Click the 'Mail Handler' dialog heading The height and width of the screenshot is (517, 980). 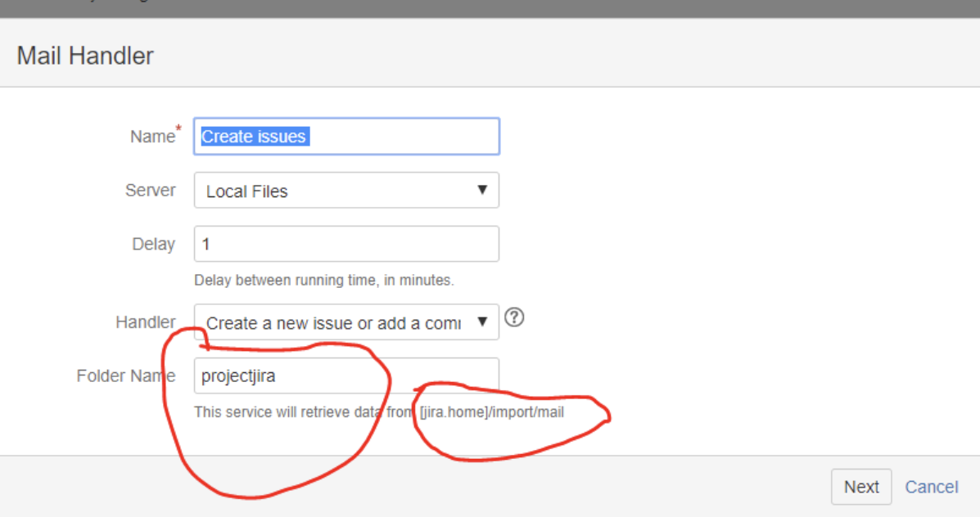tap(85, 56)
